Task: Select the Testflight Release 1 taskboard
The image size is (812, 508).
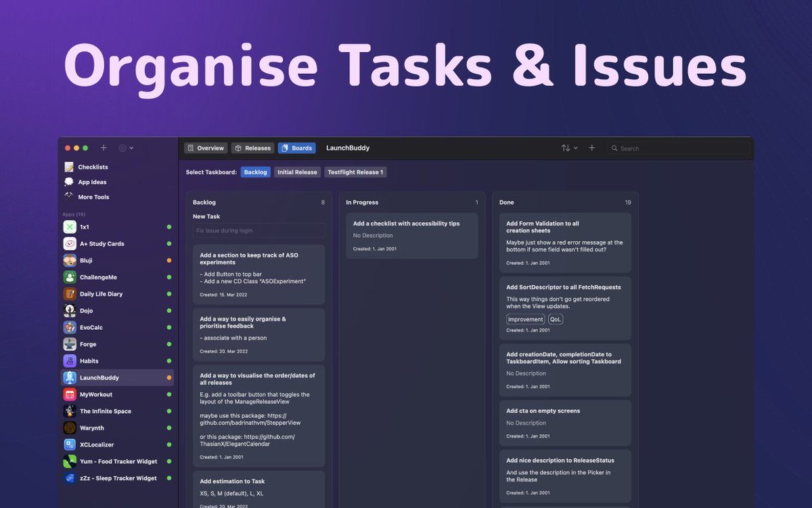Action: coord(355,171)
